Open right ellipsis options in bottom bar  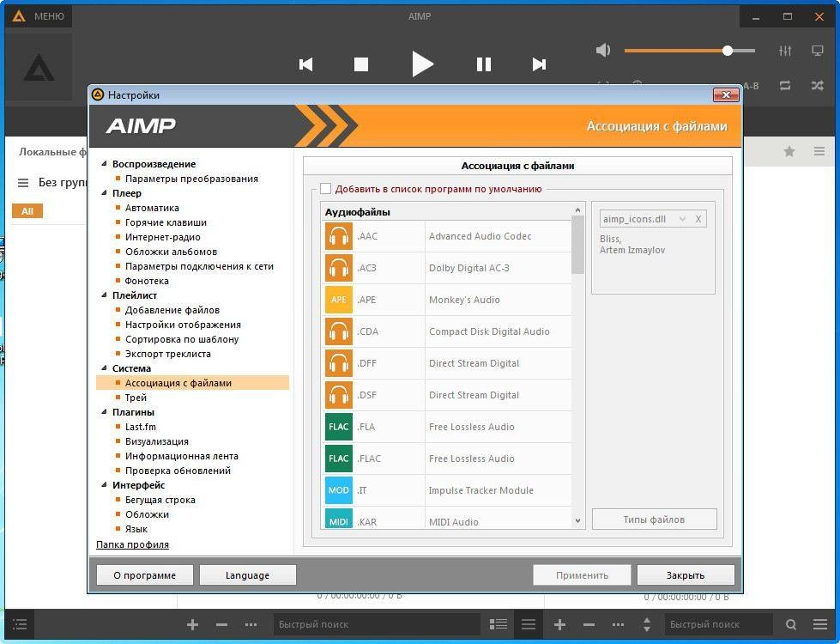[618, 624]
